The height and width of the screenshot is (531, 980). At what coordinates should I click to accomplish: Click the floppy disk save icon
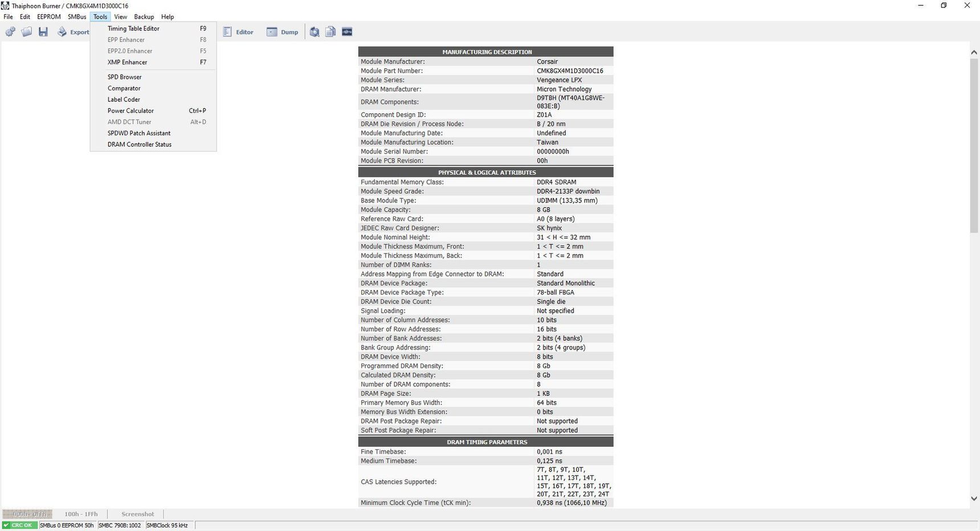pos(43,32)
